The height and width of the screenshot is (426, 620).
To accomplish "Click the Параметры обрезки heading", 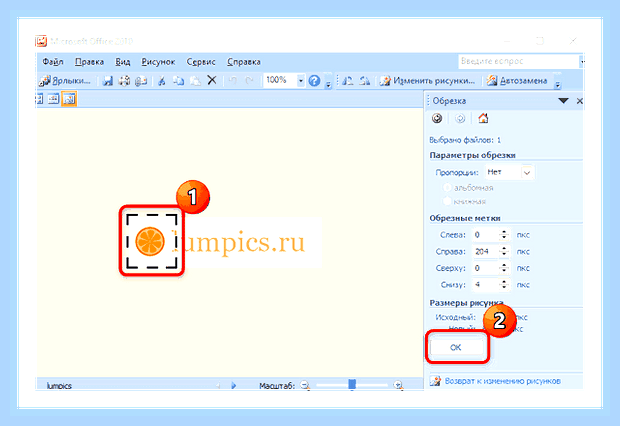I will pos(473,155).
